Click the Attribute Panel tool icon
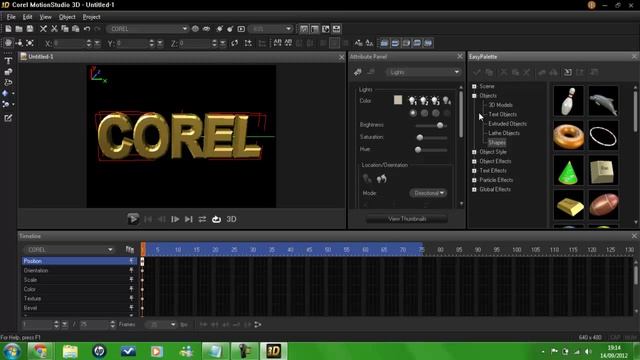The width and height of the screenshot is (640, 360). pyautogui.click(x=358, y=72)
